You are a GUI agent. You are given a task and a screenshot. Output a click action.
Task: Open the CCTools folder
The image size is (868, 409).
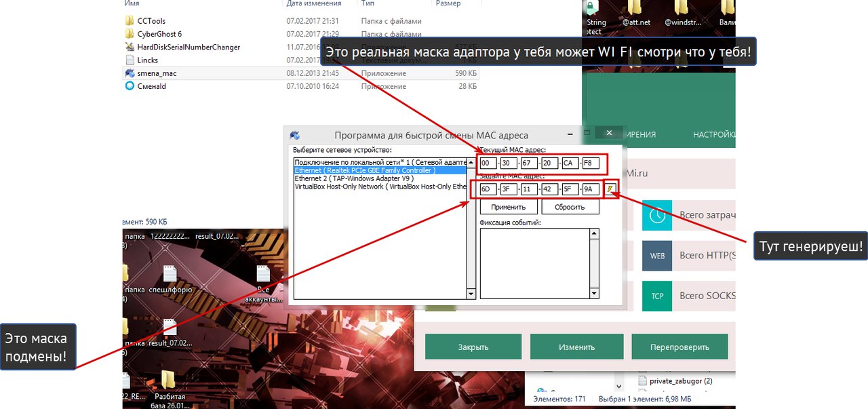click(x=151, y=21)
